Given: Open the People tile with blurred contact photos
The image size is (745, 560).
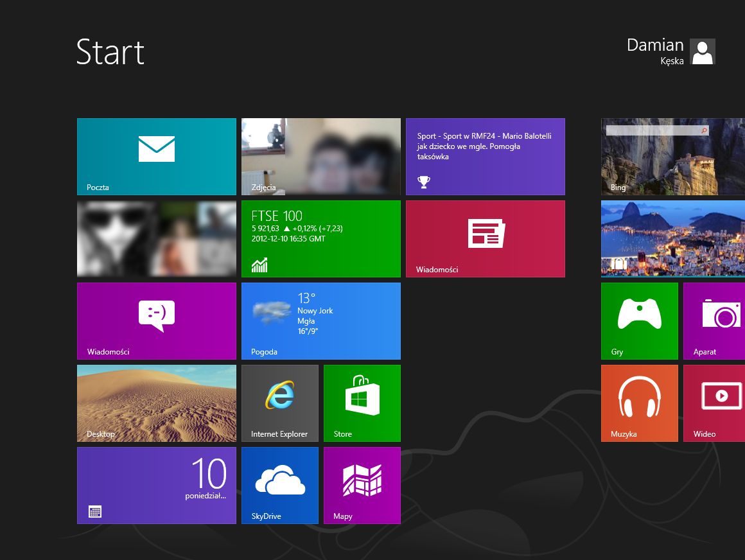Looking at the screenshot, I should (x=156, y=239).
